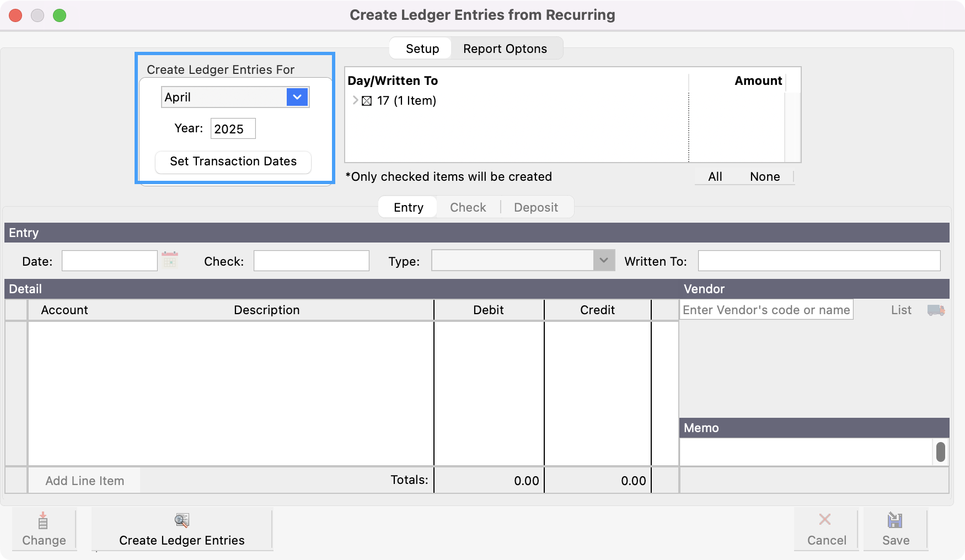Click Set Transaction Dates button
The width and height of the screenshot is (965, 560).
click(233, 161)
